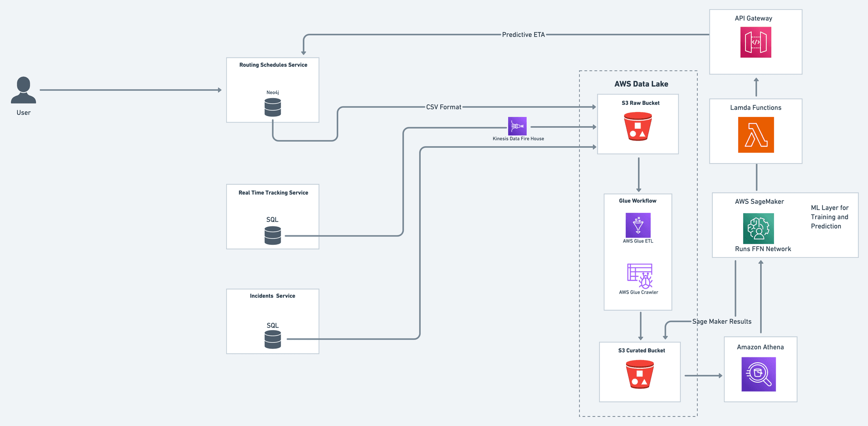The image size is (868, 426).
Task: Click the 'Neo4j' label
Action: (x=273, y=93)
